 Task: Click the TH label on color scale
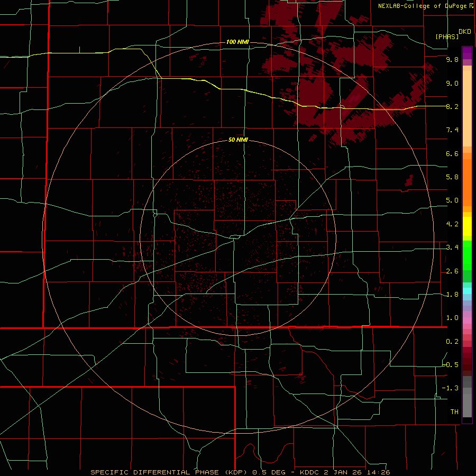[x=454, y=411]
